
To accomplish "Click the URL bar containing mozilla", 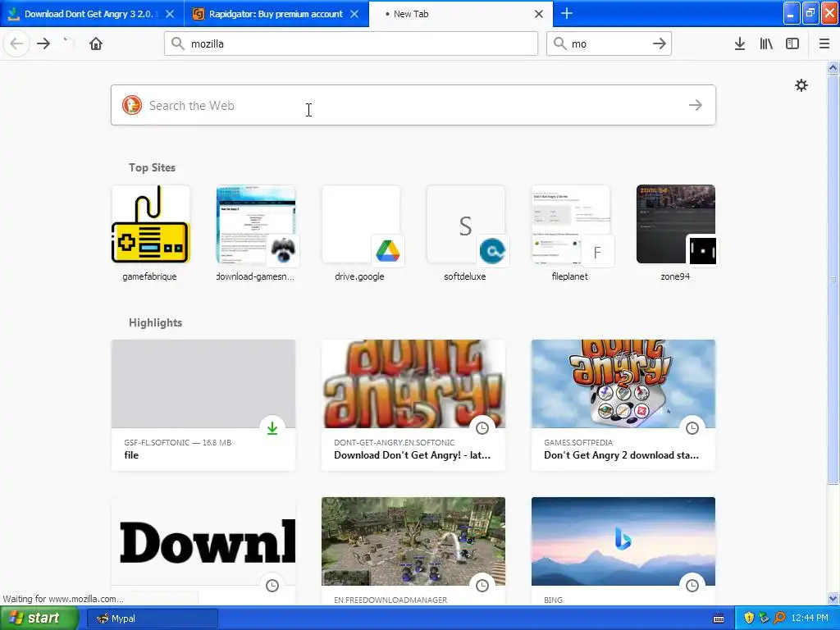I will click(x=351, y=43).
